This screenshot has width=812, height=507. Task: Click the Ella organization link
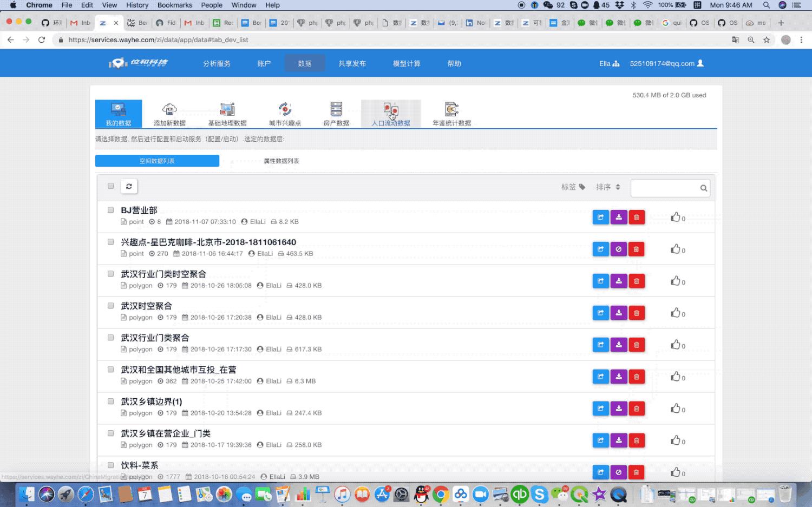click(x=609, y=63)
